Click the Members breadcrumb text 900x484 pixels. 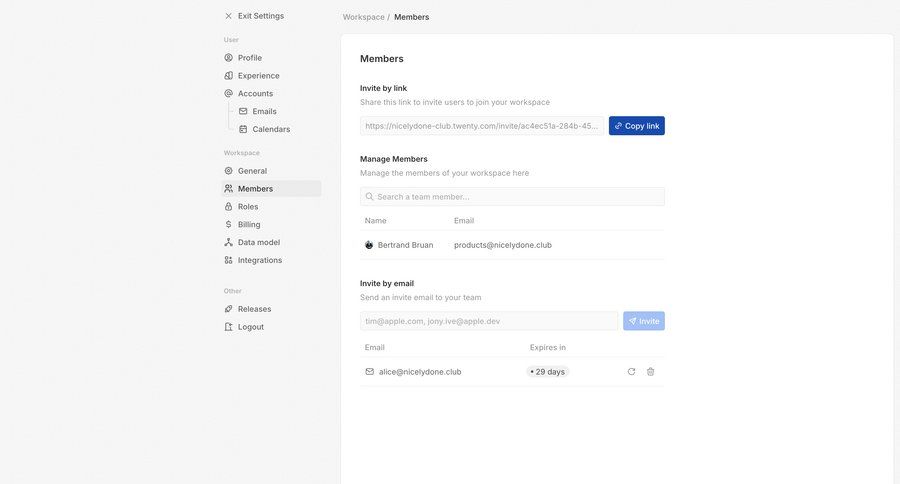(x=412, y=17)
